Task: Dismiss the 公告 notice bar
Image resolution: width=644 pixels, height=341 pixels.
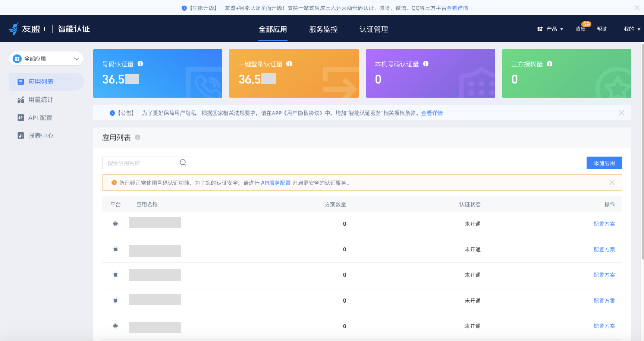Action: [622, 113]
